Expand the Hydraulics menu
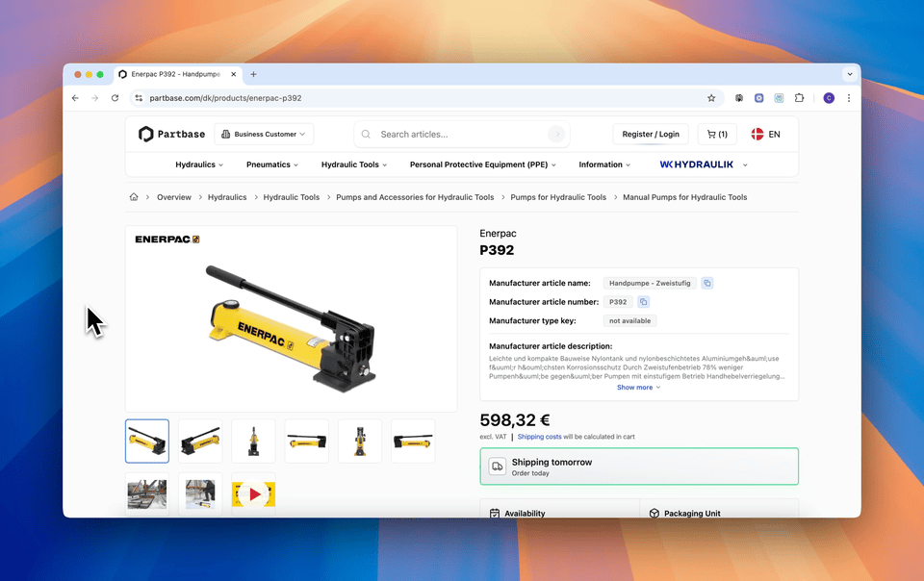The image size is (924, 581). pyautogui.click(x=199, y=164)
